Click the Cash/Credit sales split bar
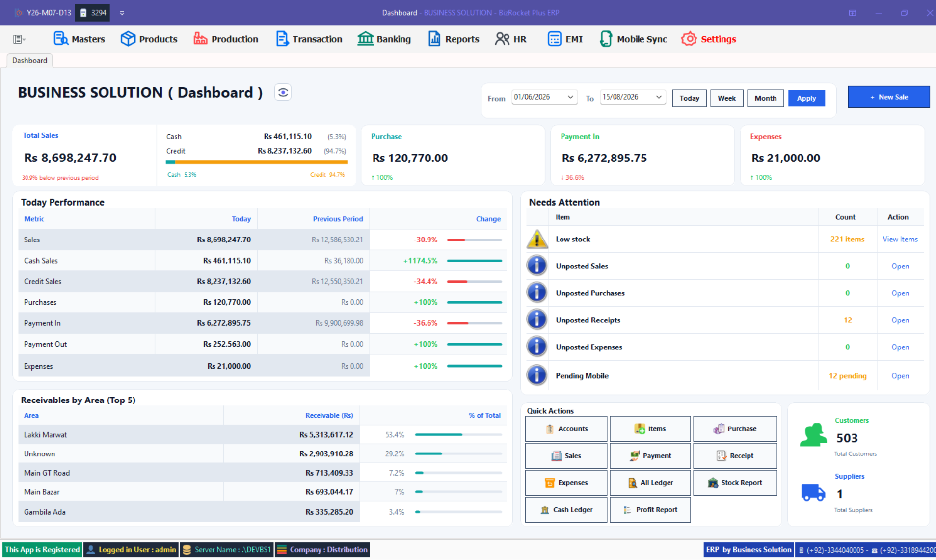This screenshot has height=560, width=936. coord(257,162)
